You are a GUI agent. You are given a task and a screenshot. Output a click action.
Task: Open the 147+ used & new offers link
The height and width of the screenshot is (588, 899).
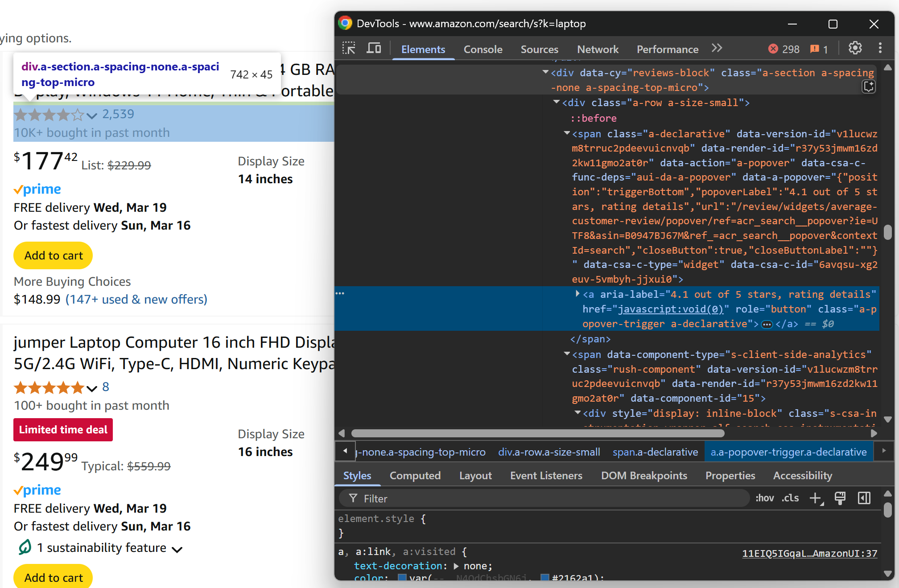(136, 299)
